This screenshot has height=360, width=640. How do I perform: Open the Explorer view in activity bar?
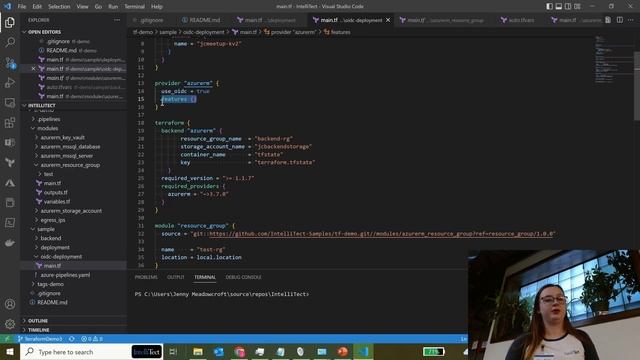click(x=10, y=22)
